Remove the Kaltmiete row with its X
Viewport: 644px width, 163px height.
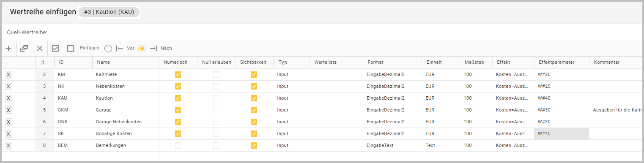point(9,74)
